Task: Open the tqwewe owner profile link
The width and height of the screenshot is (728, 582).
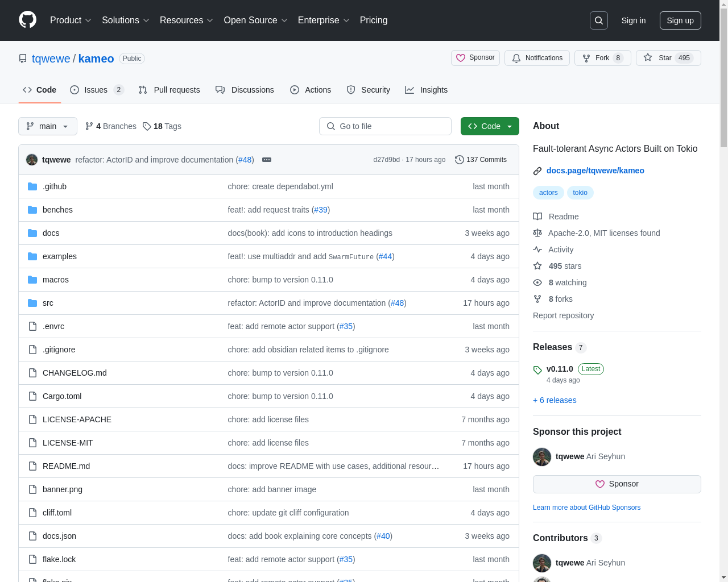Action: click(x=51, y=59)
